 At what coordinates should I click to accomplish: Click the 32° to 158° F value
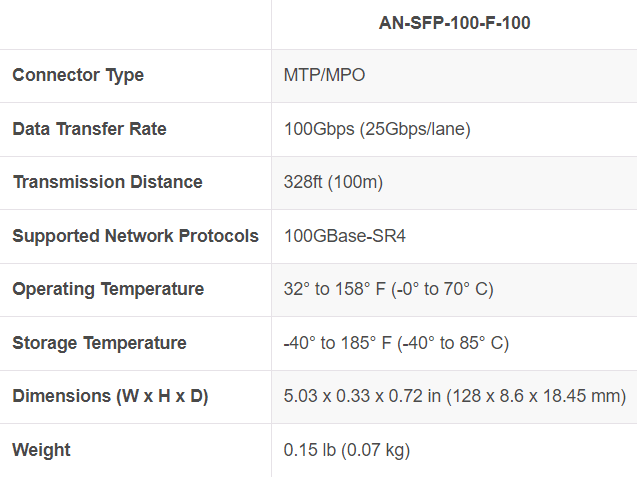coord(337,289)
